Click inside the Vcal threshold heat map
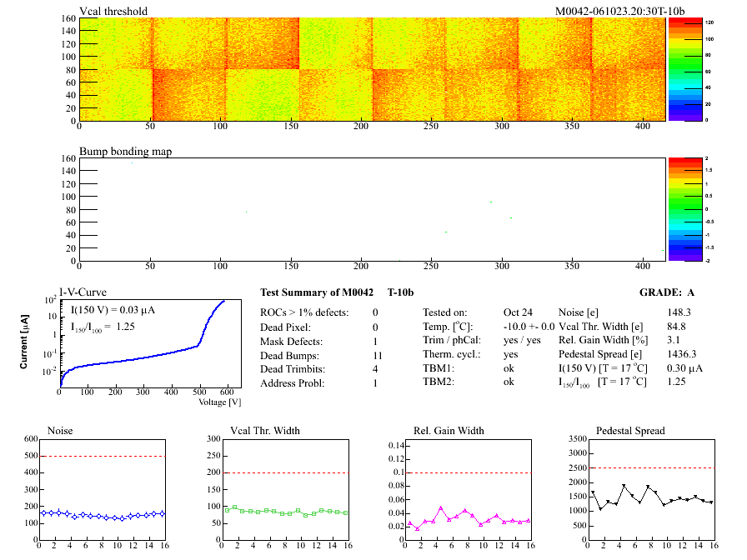The width and height of the screenshot is (747, 560). point(372,69)
